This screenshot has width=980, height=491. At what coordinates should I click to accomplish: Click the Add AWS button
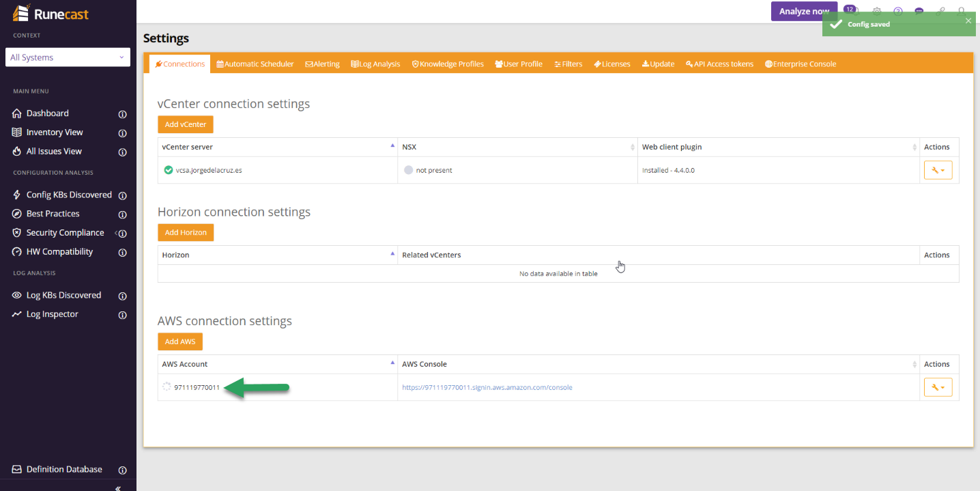coord(180,341)
